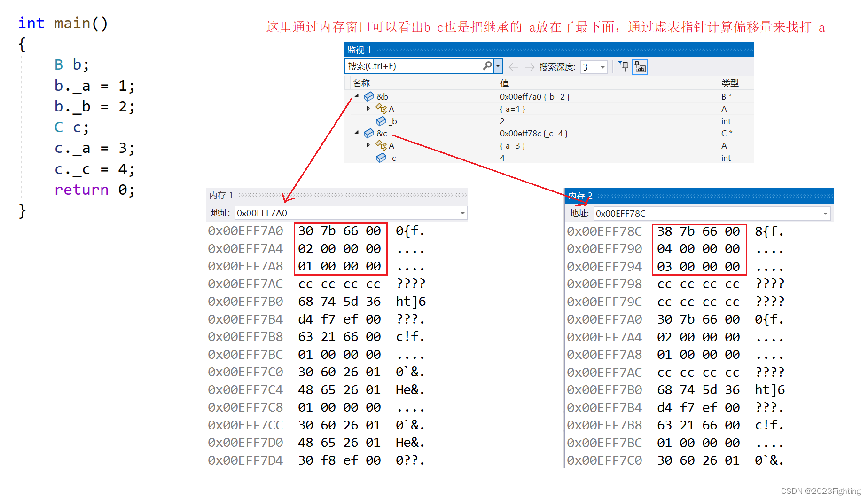Screen dimensions: 868x500
Task: Focus the watch search field (Ctrl+E)
Action: [419, 66]
